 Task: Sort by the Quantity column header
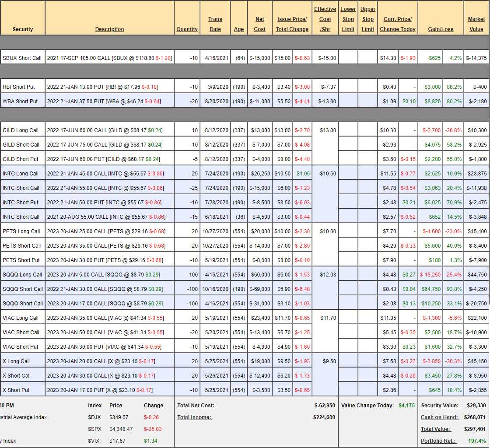187,29
